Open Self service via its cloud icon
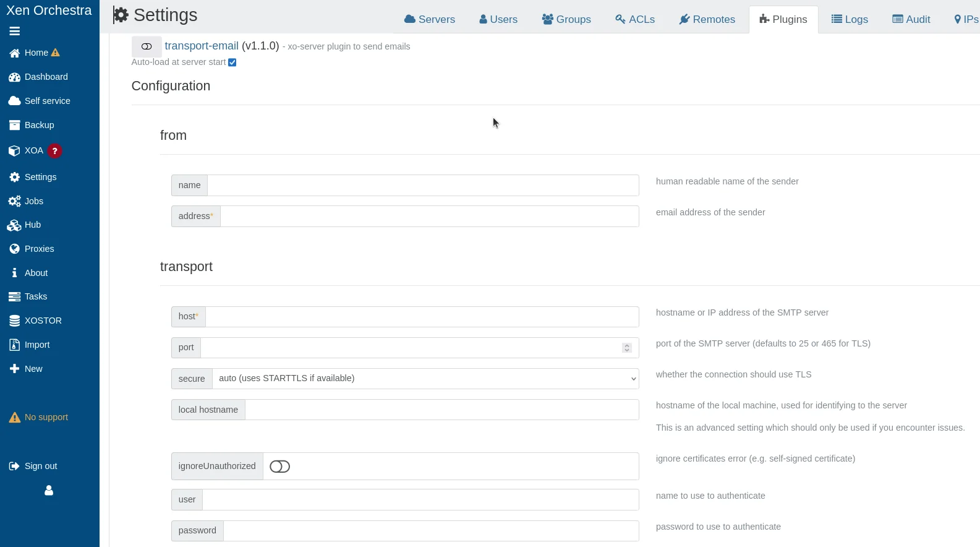Image resolution: width=980 pixels, height=547 pixels. pos(15,101)
